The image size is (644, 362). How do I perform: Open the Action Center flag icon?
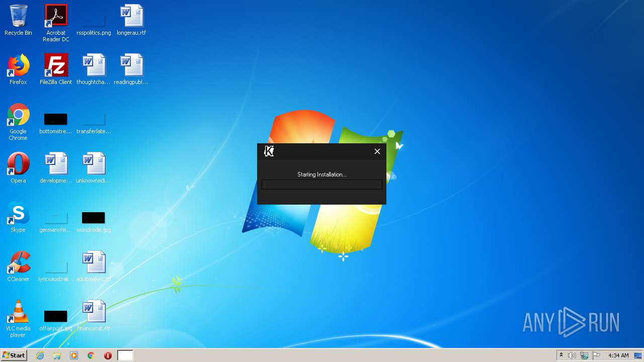(596, 355)
